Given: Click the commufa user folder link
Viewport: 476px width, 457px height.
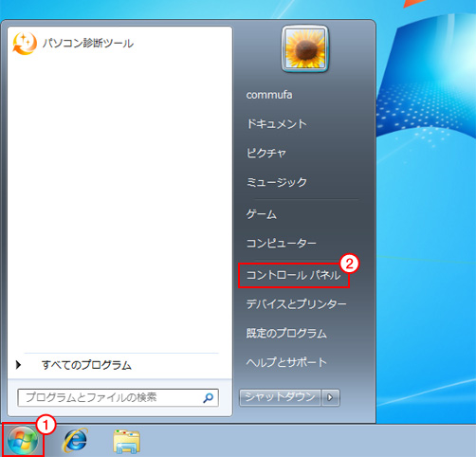Looking at the screenshot, I should [269, 95].
